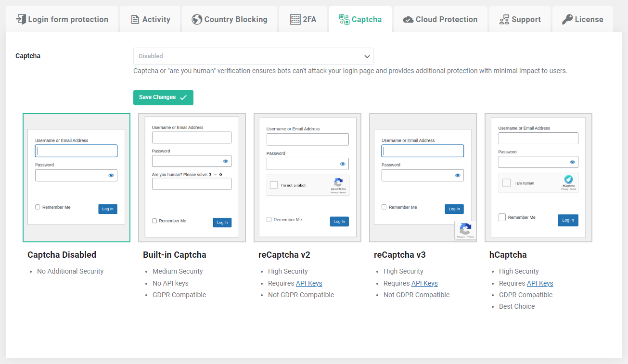Click the reCAPTCHA badge in reCaptcha v3 preview

[465, 230]
